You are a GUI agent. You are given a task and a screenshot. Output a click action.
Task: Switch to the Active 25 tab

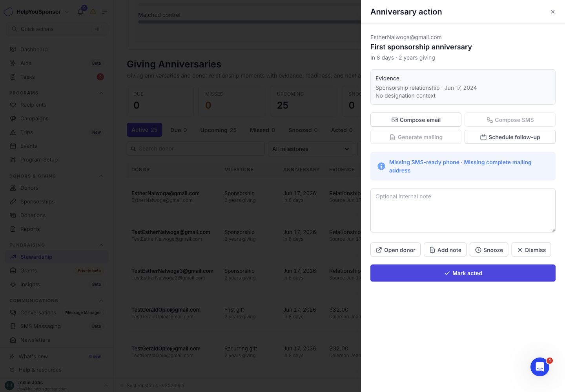144,130
